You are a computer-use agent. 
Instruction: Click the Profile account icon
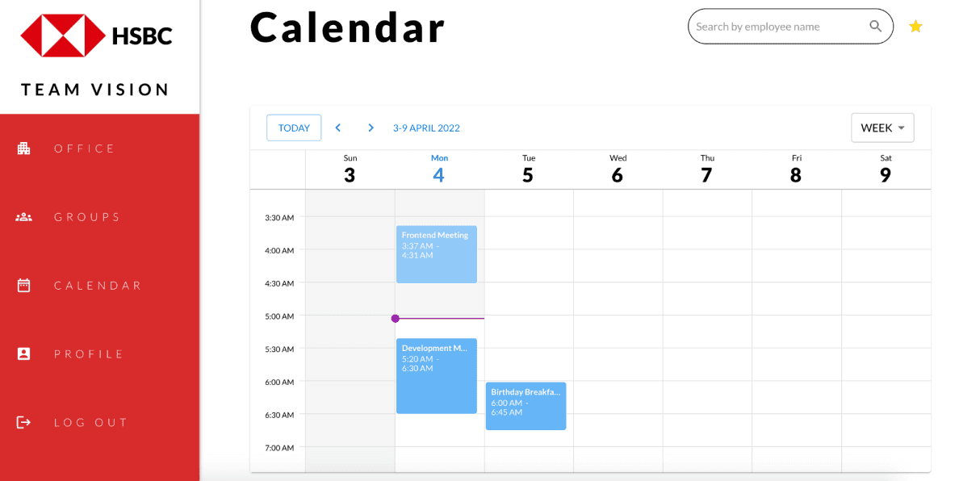click(23, 353)
